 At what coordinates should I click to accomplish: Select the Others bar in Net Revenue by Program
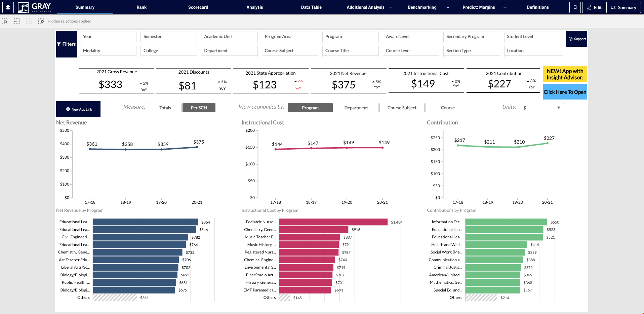(x=115, y=298)
